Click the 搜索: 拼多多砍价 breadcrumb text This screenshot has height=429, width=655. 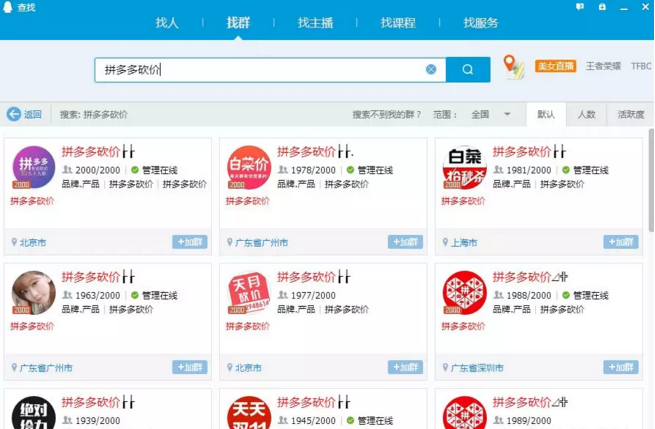point(94,114)
